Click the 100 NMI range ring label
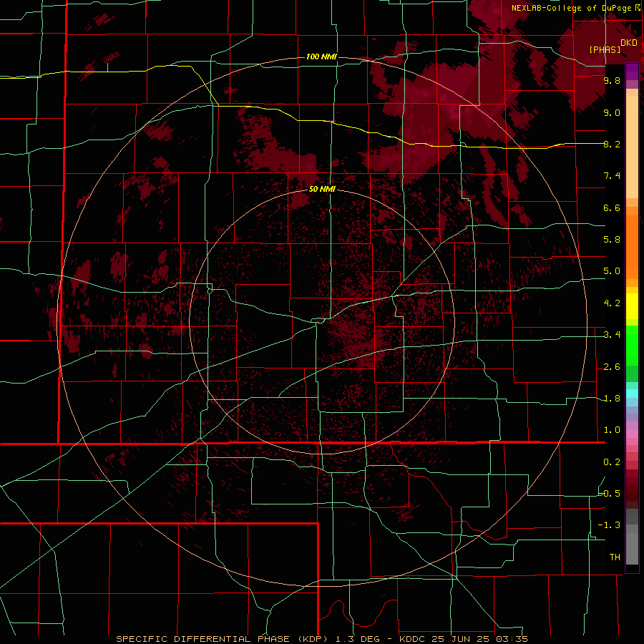 point(321,57)
